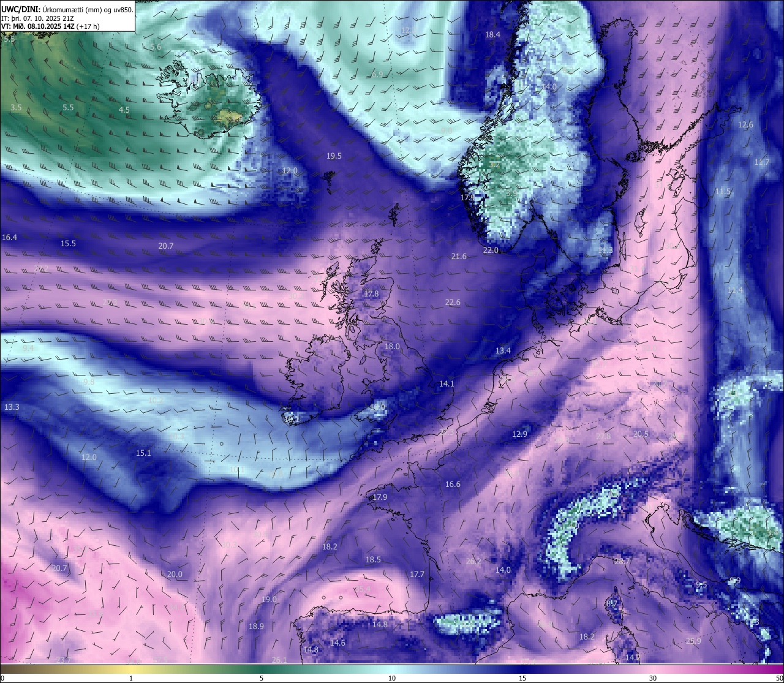
Task: Click the 4.5 value west of Iceland
Action: pyautogui.click(x=124, y=110)
